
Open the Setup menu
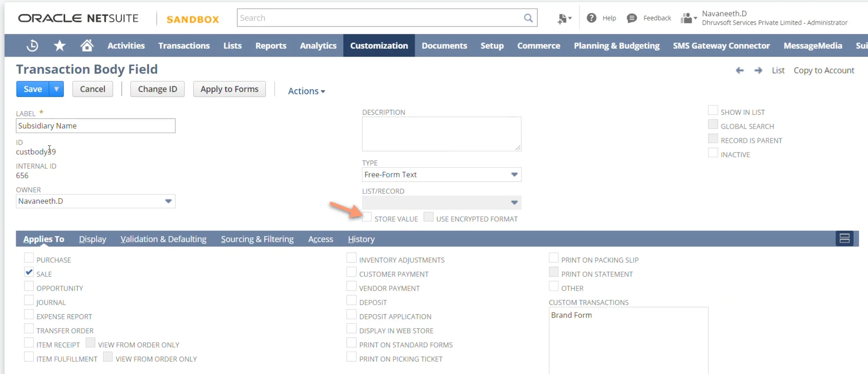coord(492,45)
